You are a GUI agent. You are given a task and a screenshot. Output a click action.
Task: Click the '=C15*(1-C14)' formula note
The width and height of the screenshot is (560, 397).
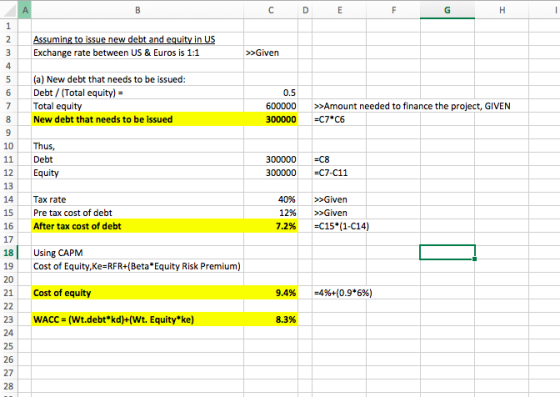pos(341,226)
